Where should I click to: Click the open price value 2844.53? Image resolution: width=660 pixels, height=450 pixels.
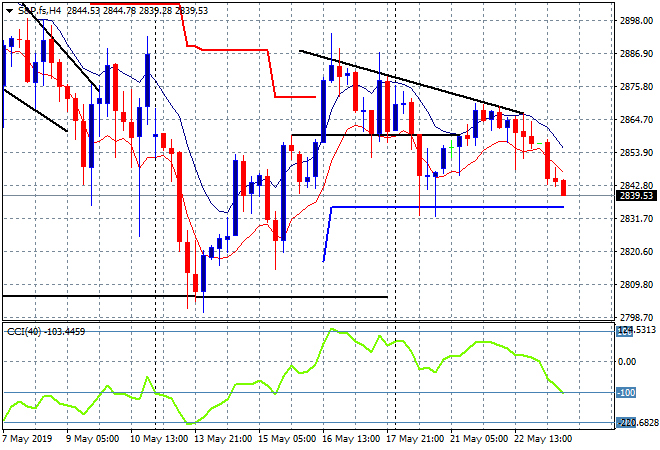(x=83, y=11)
